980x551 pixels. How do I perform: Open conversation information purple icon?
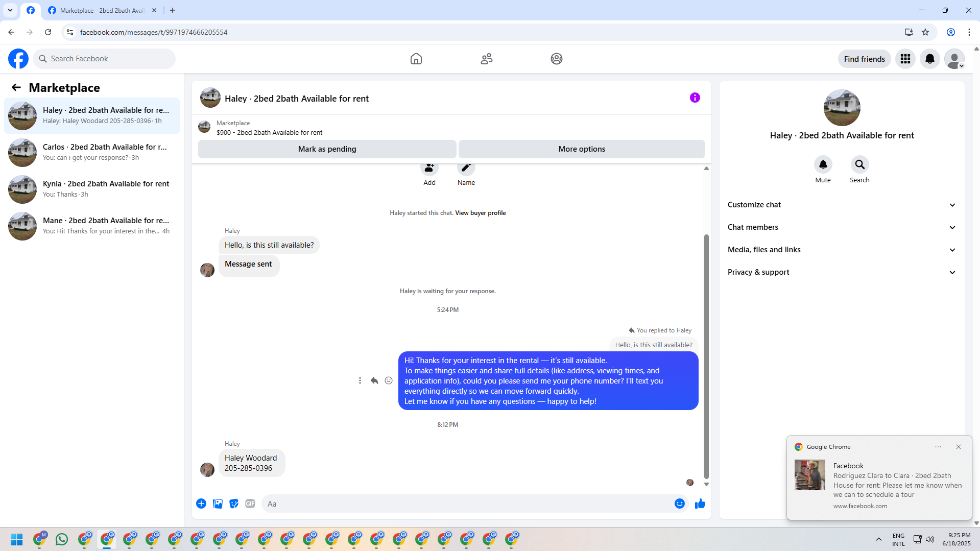(x=695, y=98)
